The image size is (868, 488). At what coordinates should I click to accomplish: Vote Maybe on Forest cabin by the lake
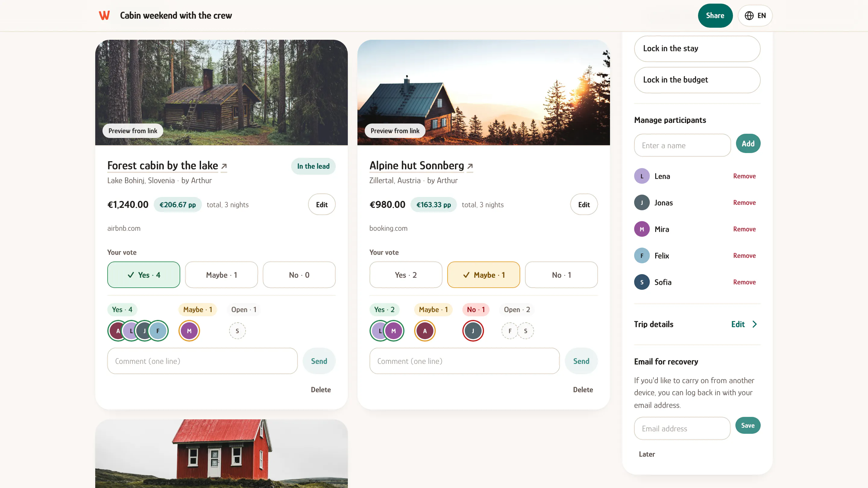coord(222,275)
